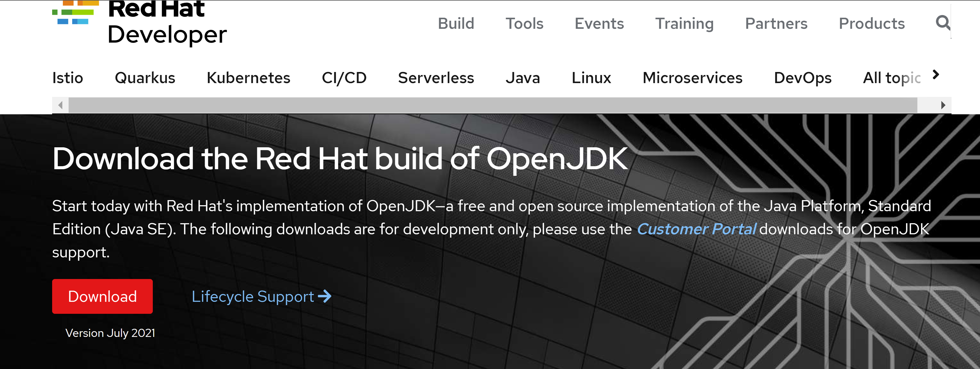Click the topics bar right chevron

click(936, 75)
